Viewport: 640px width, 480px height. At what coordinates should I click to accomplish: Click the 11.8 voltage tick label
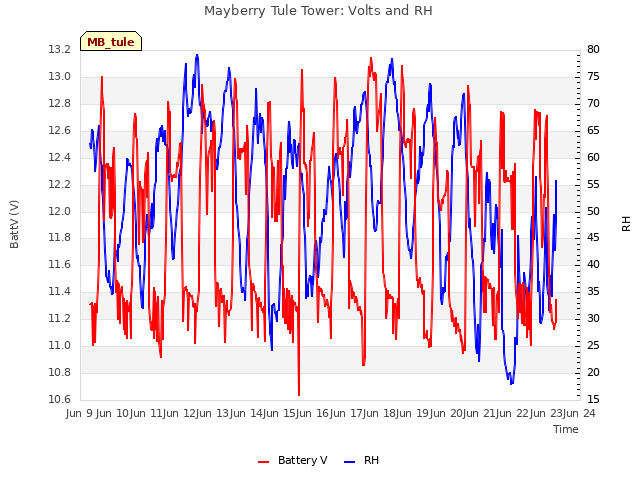coord(60,238)
